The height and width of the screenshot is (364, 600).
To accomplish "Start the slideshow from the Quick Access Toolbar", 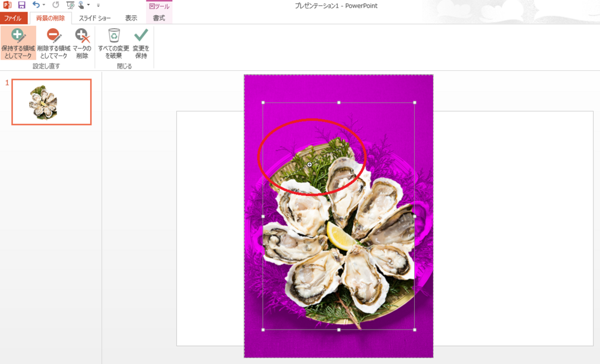I will [70, 5].
